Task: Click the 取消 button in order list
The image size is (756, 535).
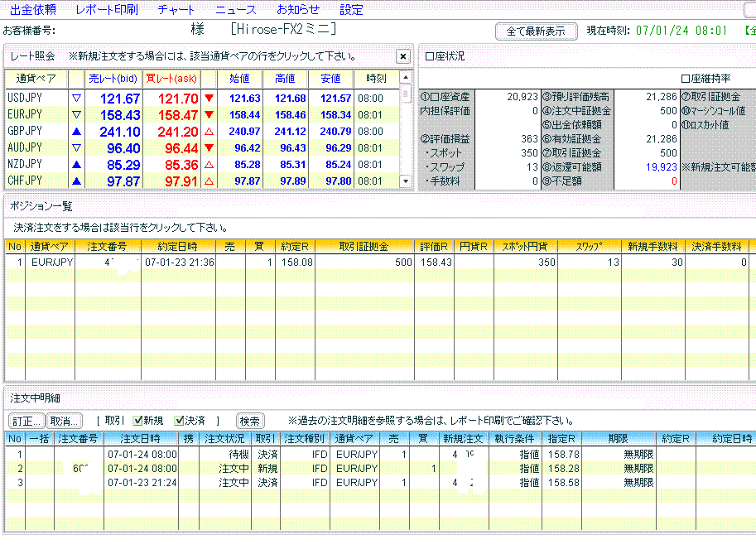Action: coord(64,421)
